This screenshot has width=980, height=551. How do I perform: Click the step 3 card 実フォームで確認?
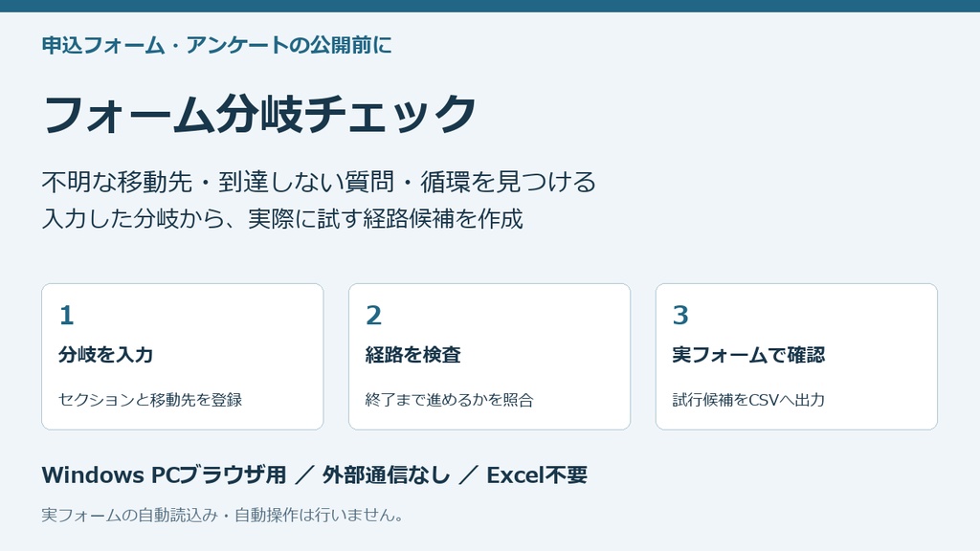click(x=796, y=357)
